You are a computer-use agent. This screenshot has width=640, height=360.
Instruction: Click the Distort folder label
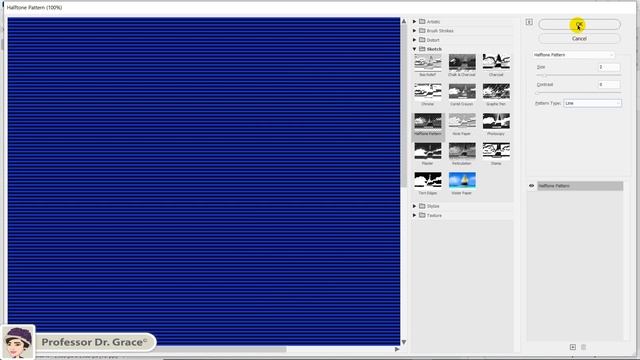pos(433,40)
